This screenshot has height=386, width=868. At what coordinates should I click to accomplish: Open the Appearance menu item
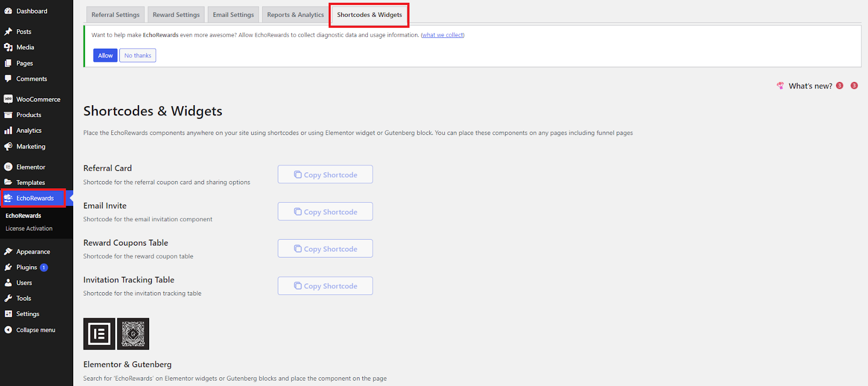(33, 252)
